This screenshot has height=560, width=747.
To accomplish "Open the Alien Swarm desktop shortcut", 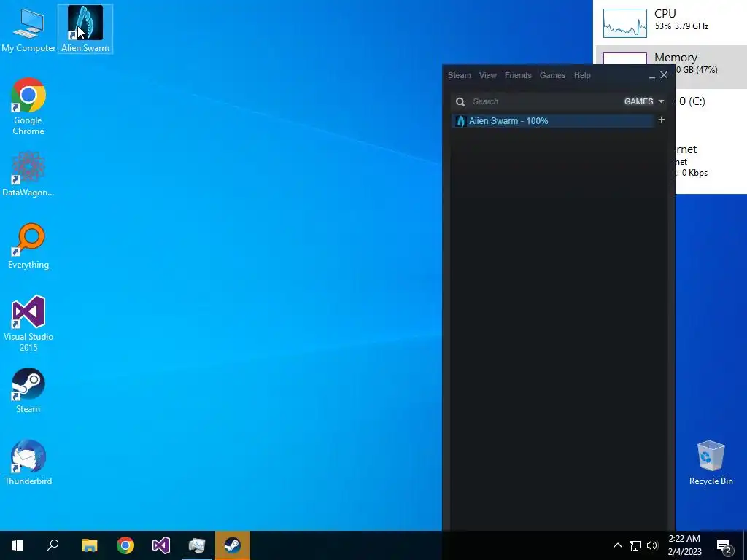I will click(85, 28).
